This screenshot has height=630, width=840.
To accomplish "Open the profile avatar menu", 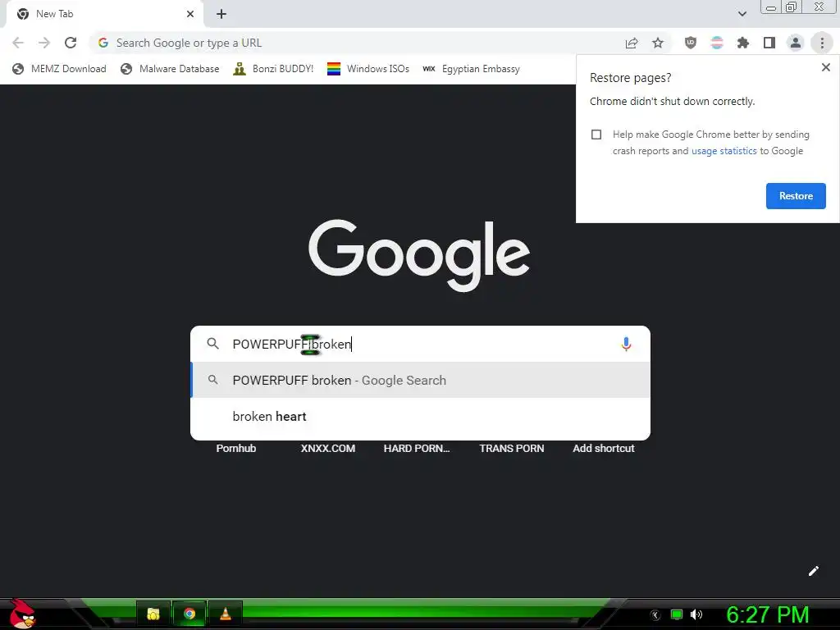I will [796, 43].
